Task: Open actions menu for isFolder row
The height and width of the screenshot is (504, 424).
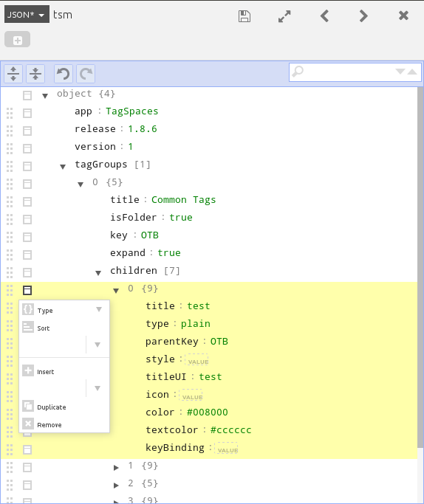Action: pos(27,220)
